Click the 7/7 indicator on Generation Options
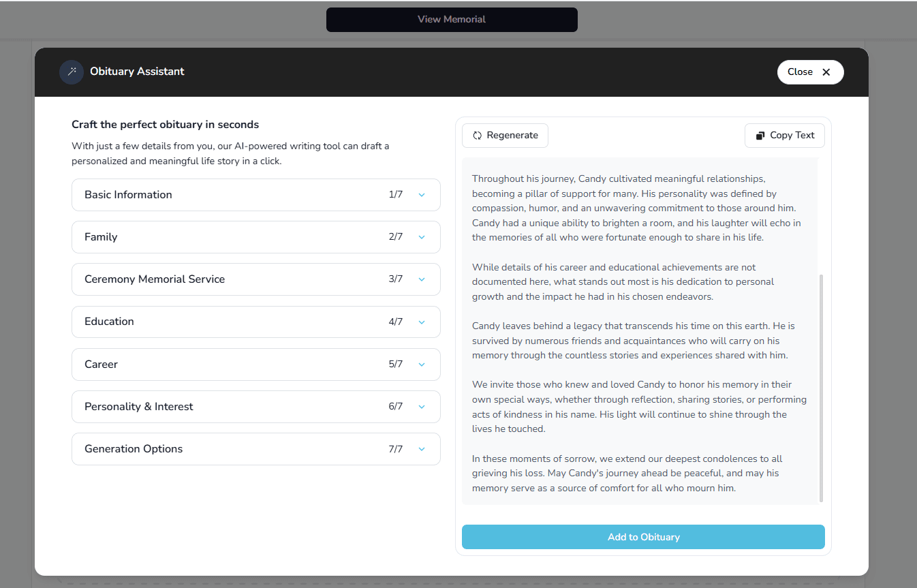Screen dimensions: 917x588 coord(395,448)
